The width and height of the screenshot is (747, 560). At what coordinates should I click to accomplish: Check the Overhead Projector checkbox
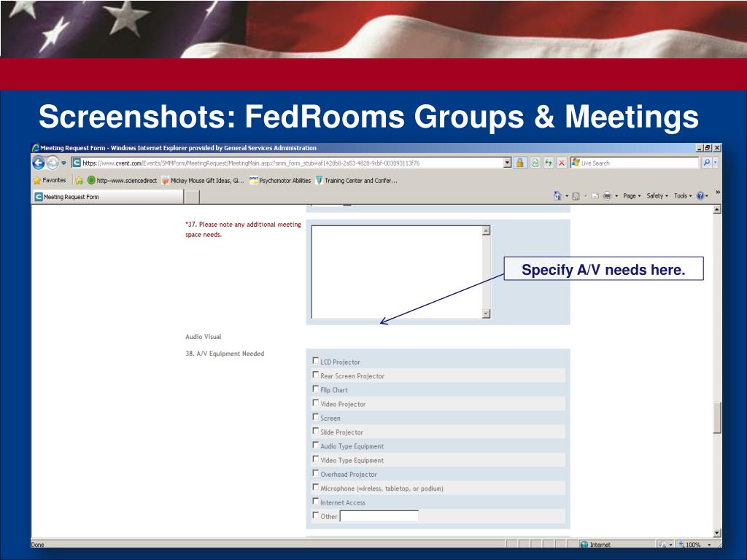315,473
